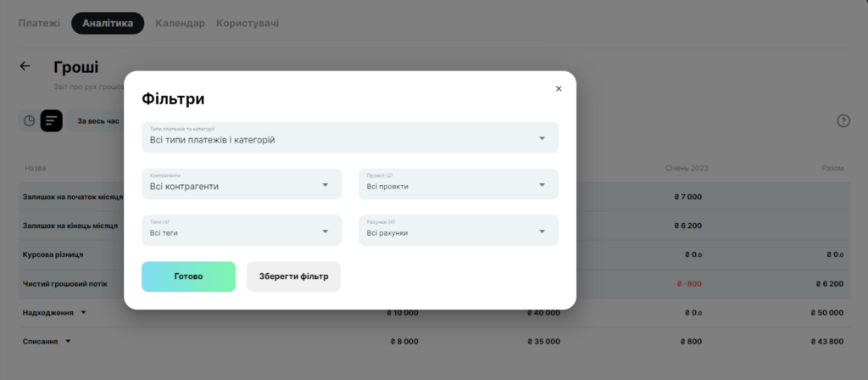Go back using the left arrow icon
The width and height of the screenshot is (868, 380).
25,66
